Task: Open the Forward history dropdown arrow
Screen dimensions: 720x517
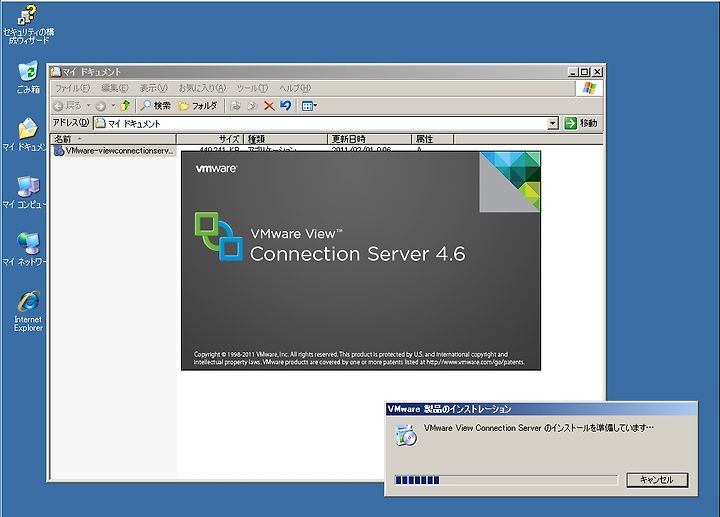Action: 112,106
